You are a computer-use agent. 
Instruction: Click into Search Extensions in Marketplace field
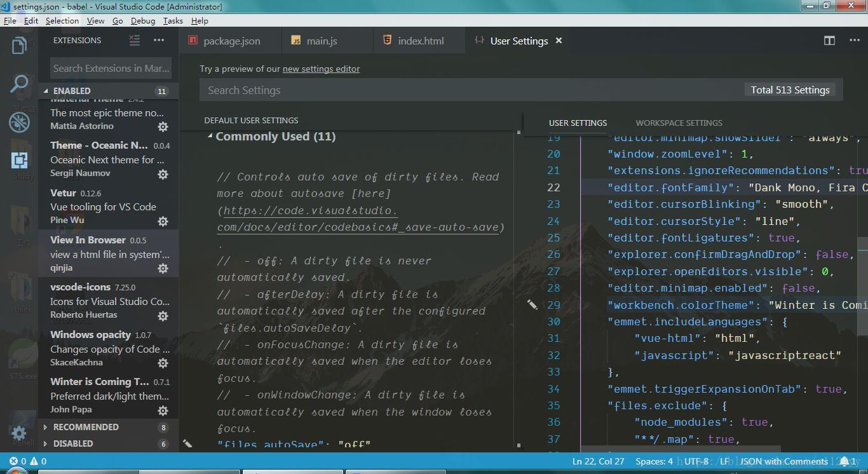(x=111, y=68)
